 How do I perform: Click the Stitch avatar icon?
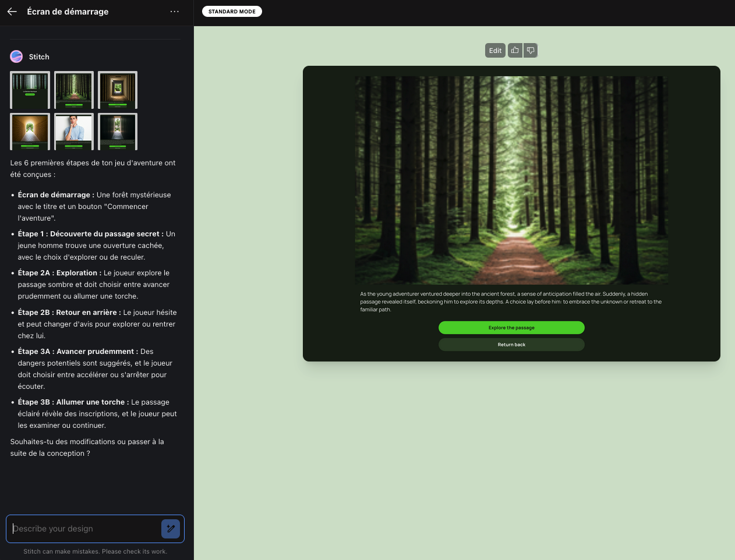tap(16, 56)
